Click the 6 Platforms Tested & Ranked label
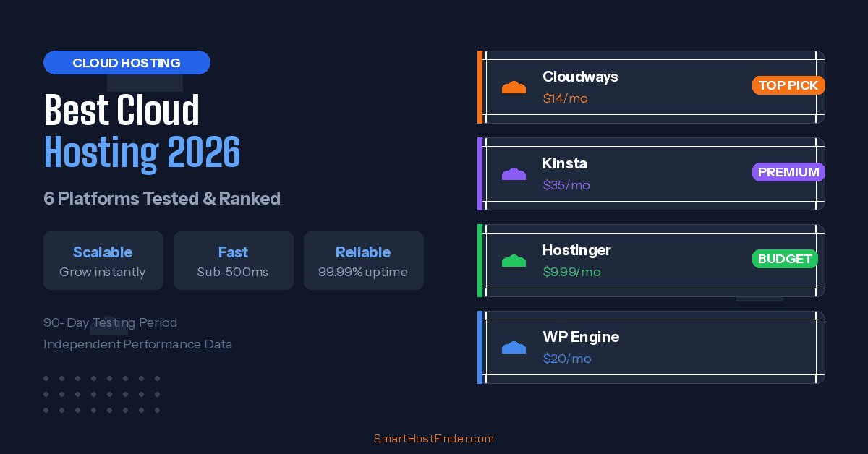The width and height of the screenshot is (868, 454). pos(162,198)
